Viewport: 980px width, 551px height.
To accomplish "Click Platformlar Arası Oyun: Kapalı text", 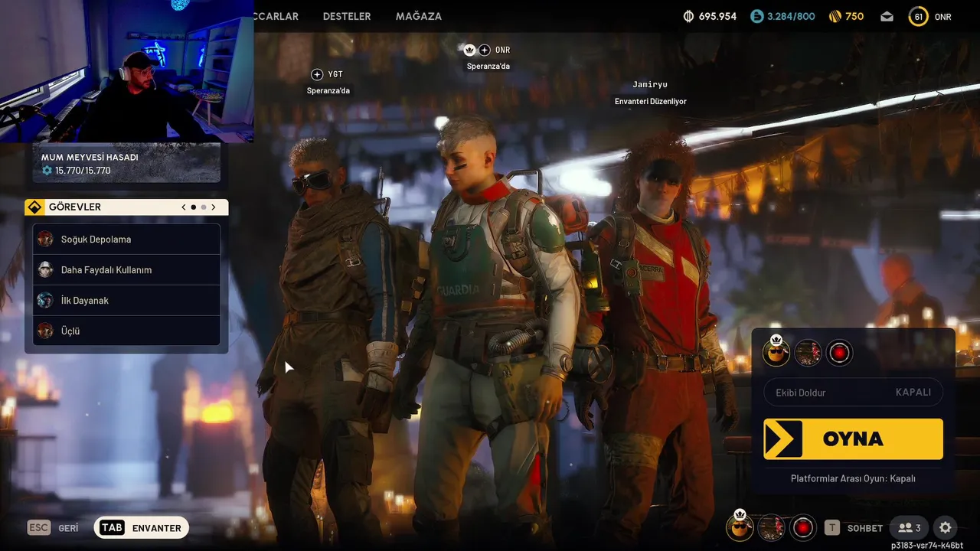I will pos(853,478).
